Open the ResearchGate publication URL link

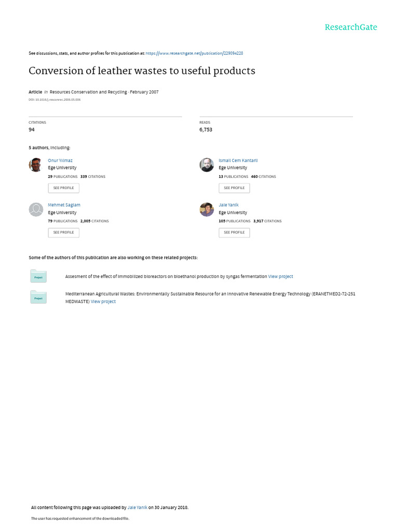click(194, 53)
